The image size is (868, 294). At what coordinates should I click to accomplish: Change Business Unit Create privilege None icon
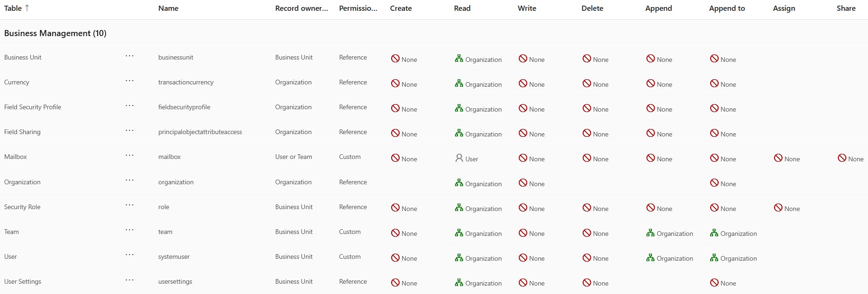(x=395, y=59)
